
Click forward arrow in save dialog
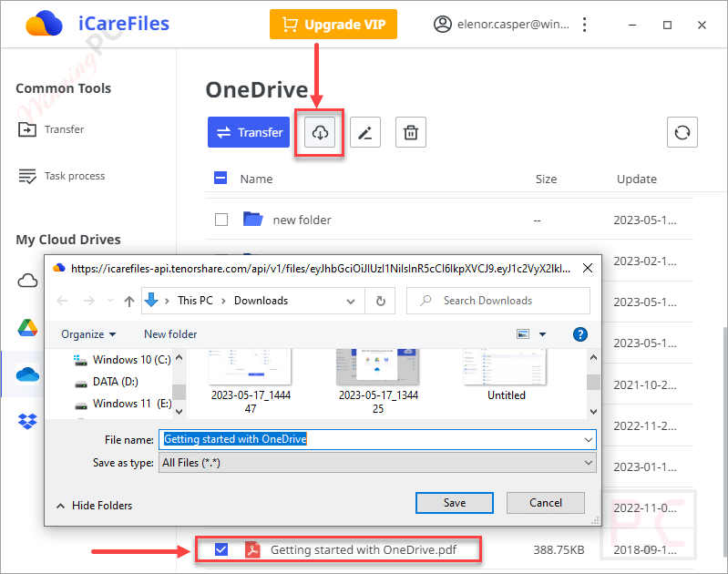point(89,301)
